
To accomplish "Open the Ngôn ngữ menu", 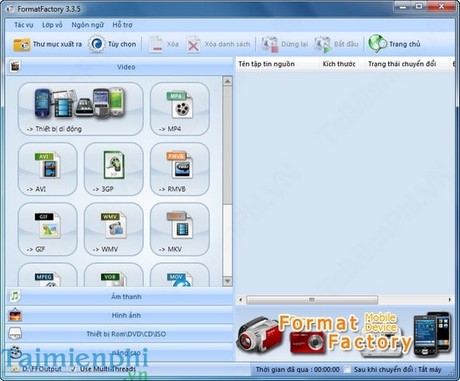I will pos(87,25).
